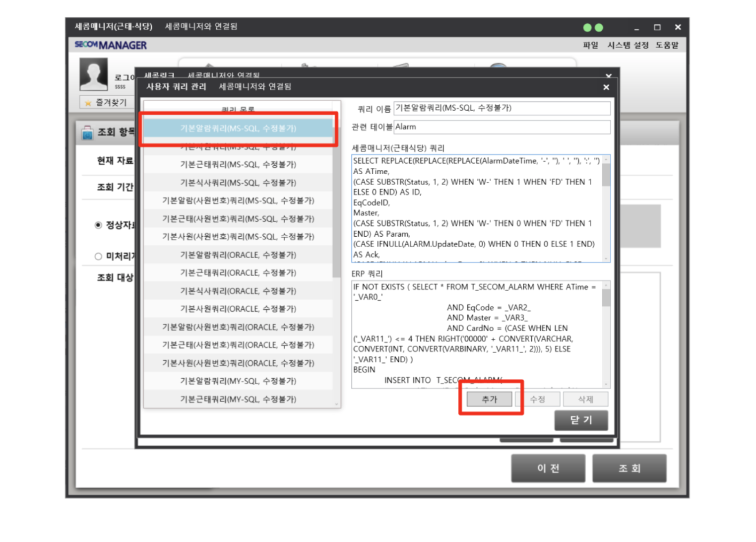The image size is (756, 542).
Task: Open the 도움말 menu
Action: coord(667,45)
